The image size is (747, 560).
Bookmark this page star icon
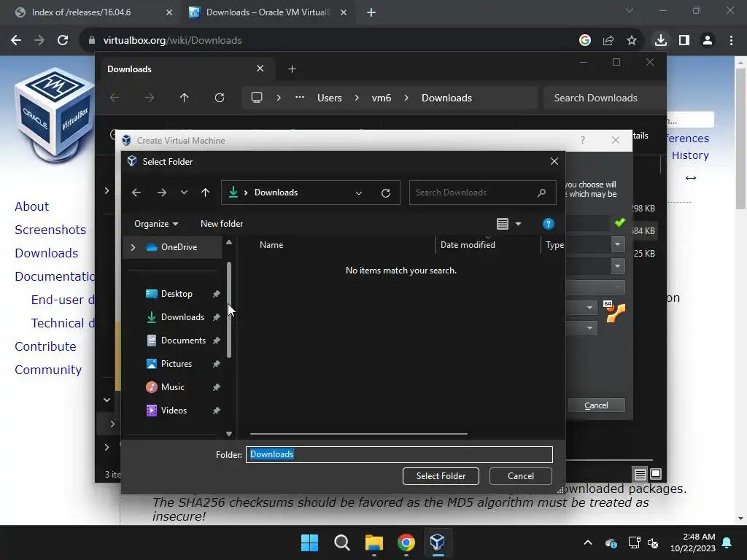pyautogui.click(x=631, y=41)
